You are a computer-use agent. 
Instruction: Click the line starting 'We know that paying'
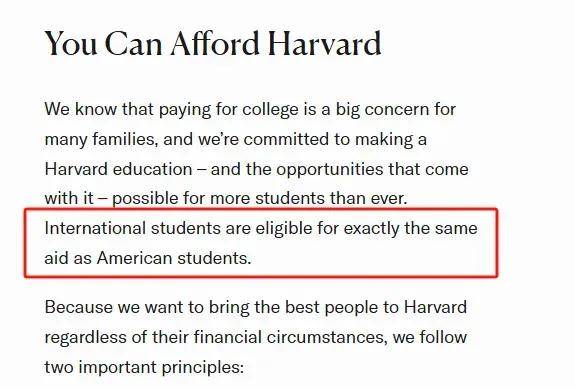click(250, 110)
